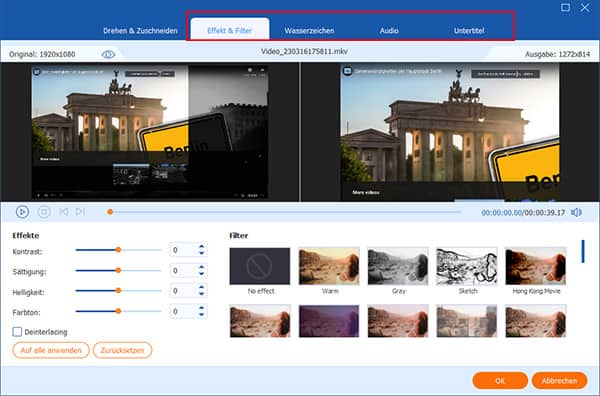This screenshot has height=396, width=600.
Task: Toggle the original preview eye icon
Action: [108, 54]
